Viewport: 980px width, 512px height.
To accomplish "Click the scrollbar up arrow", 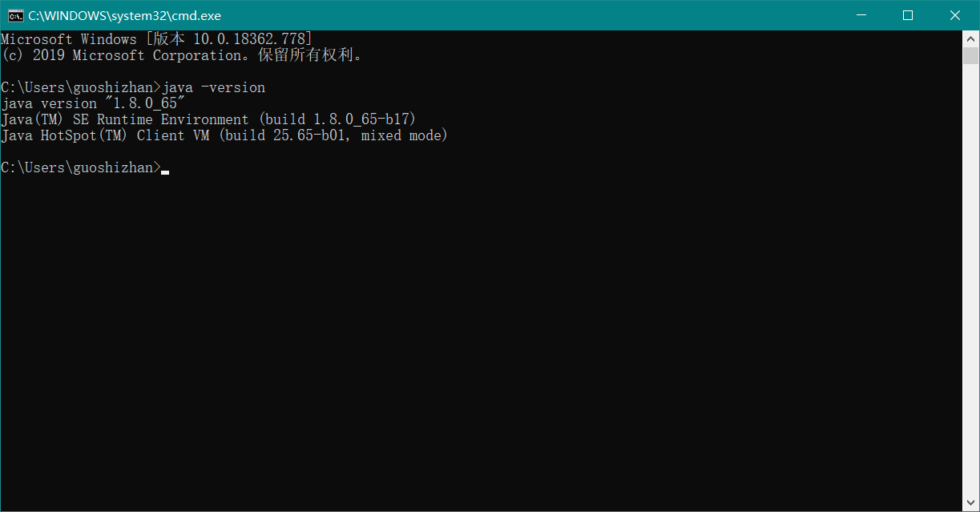I will point(970,38).
